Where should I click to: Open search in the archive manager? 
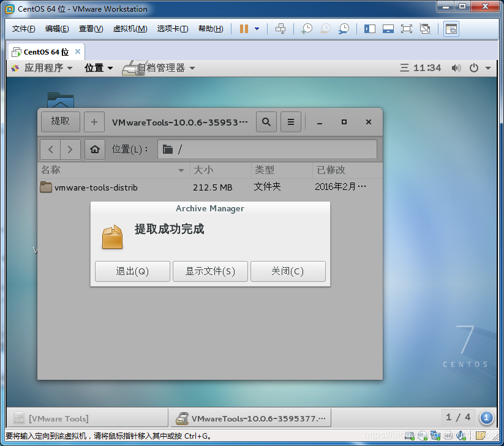click(x=266, y=122)
